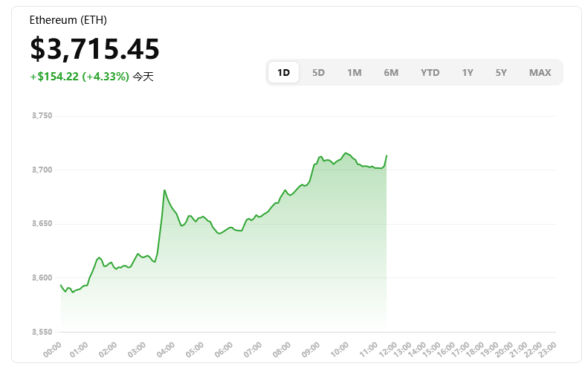Show the 1M price history
Image resolution: width=588 pixels, height=369 pixels.
354,72
